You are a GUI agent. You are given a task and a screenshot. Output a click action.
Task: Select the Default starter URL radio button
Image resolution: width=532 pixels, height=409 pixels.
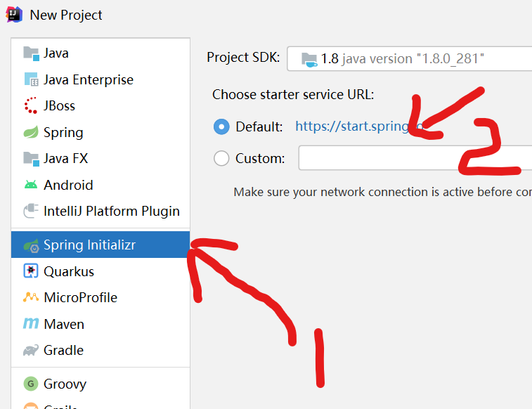[221, 126]
